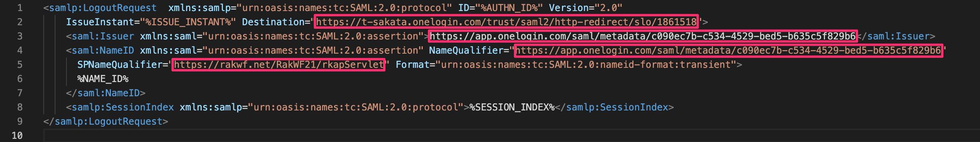Viewport: 980px width, 142px height.
Task: Click line number 6 in the gutter
Action: coord(20,79)
